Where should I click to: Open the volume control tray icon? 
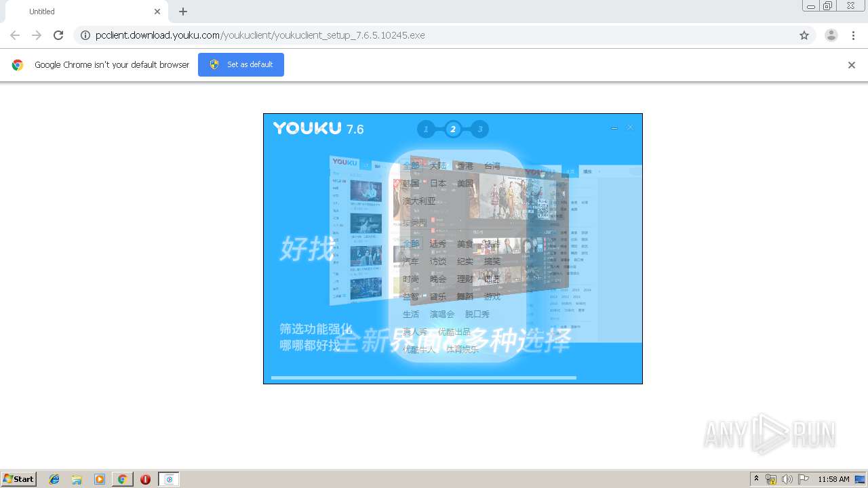click(787, 479)
